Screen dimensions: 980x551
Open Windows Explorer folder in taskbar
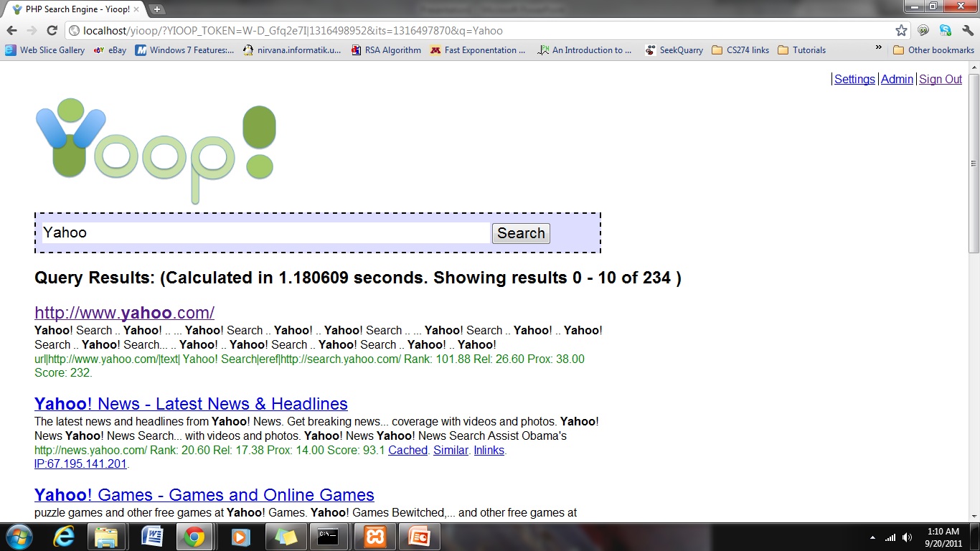pyautogui.click(x=106, y=537)
